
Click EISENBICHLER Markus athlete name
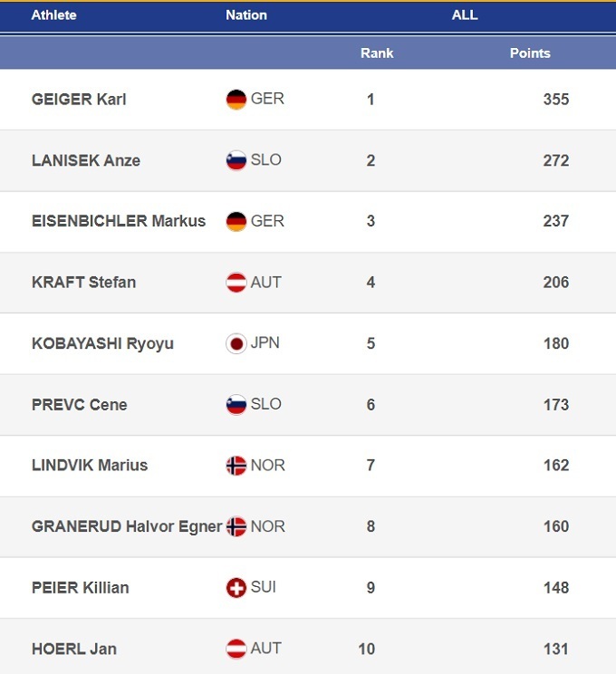click(119, 221)
